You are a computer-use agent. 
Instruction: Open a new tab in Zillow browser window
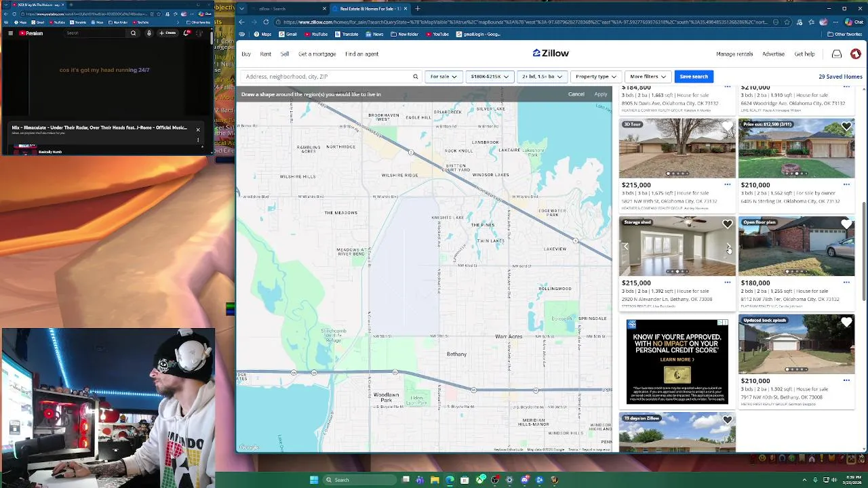(x=417, y=9)
